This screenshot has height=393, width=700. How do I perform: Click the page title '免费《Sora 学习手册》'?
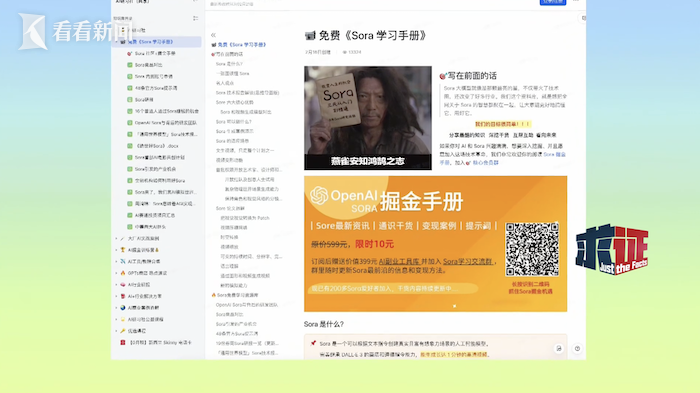(372, 35)
